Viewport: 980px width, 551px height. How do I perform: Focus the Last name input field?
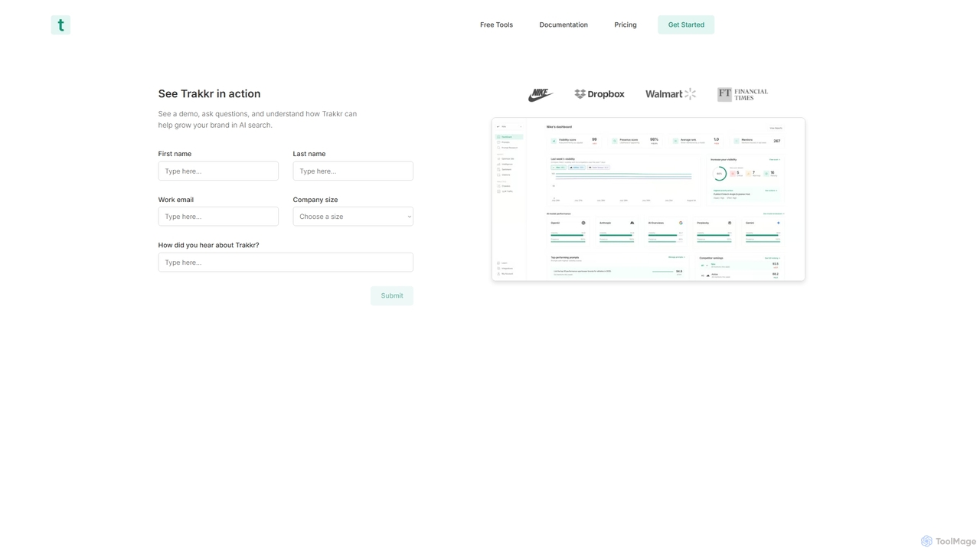(353, 171)
